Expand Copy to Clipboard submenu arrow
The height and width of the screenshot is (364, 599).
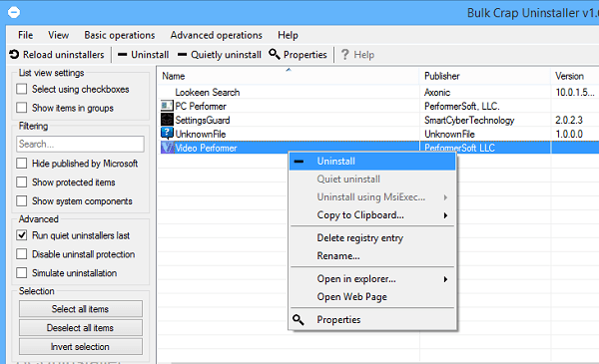pyautogui.click(x=445, y=215)
